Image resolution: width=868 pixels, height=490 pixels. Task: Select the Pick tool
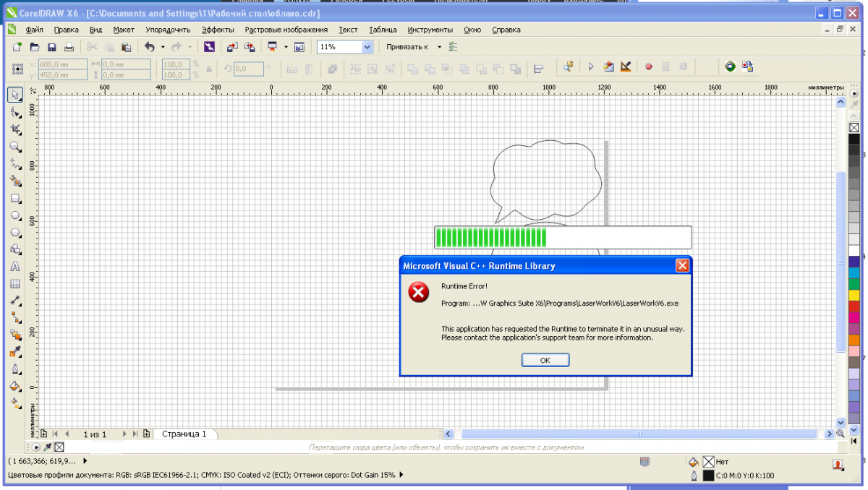pyautogui.click(x=15, y=95)
